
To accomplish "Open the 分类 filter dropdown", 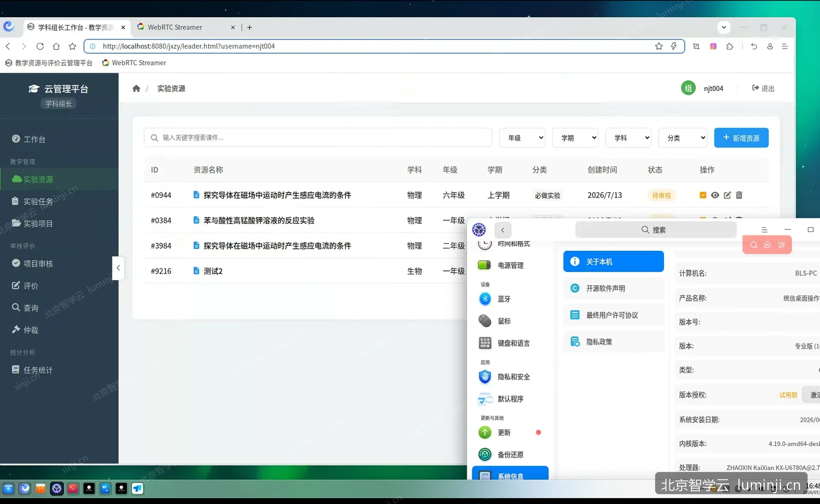I will tap(683, 138).
